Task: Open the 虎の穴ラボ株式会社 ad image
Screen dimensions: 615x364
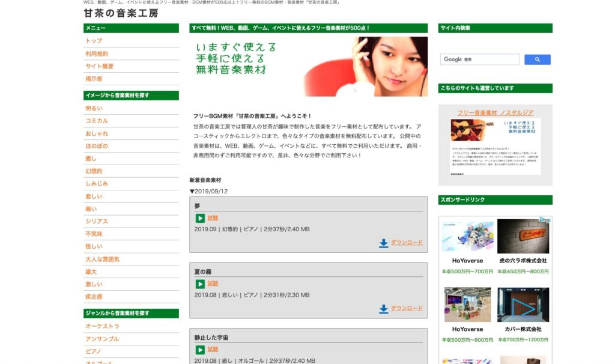Action: [x=523, y=236]
